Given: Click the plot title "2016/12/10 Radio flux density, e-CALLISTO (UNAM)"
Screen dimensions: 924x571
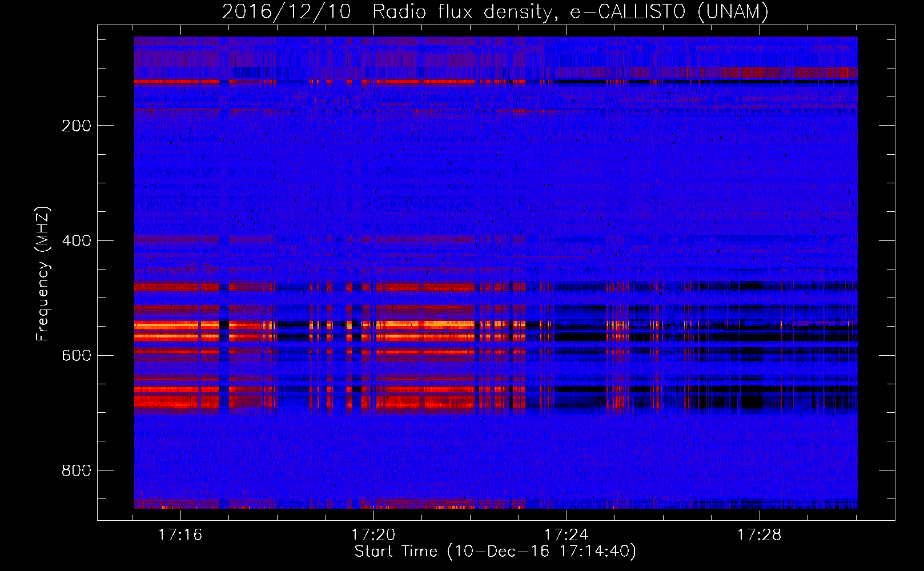Looking at the screenshot, I should (495, 12).
